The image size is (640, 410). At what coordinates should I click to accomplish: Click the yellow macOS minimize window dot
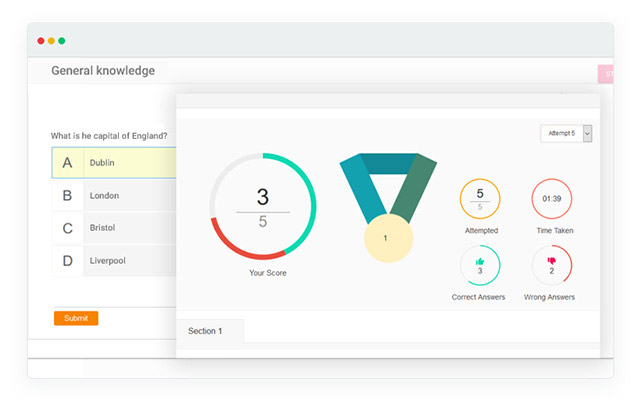51,41
